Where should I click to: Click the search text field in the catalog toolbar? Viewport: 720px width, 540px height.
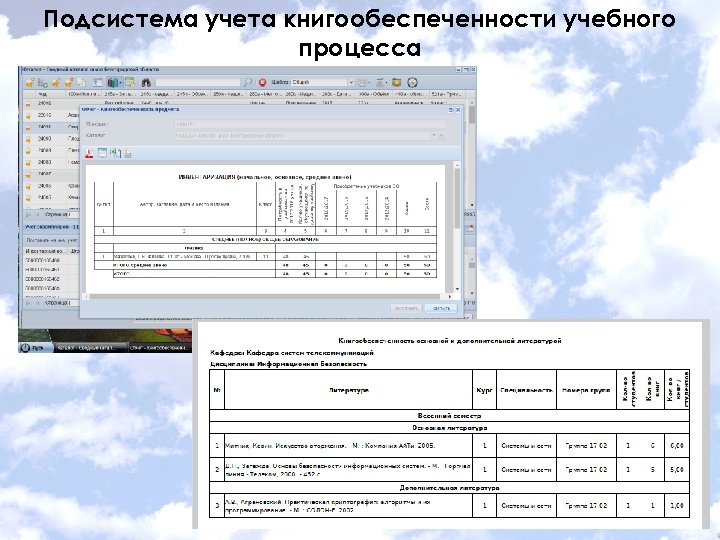coord(198,82)
